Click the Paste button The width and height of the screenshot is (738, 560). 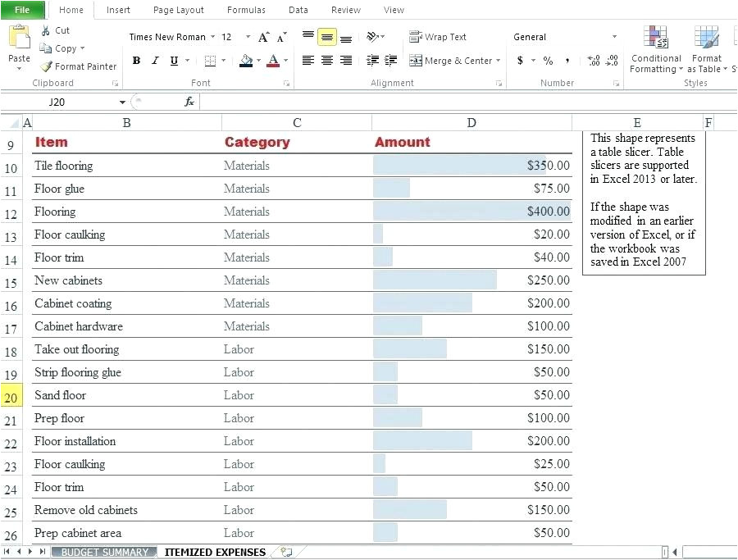[19, 47]
